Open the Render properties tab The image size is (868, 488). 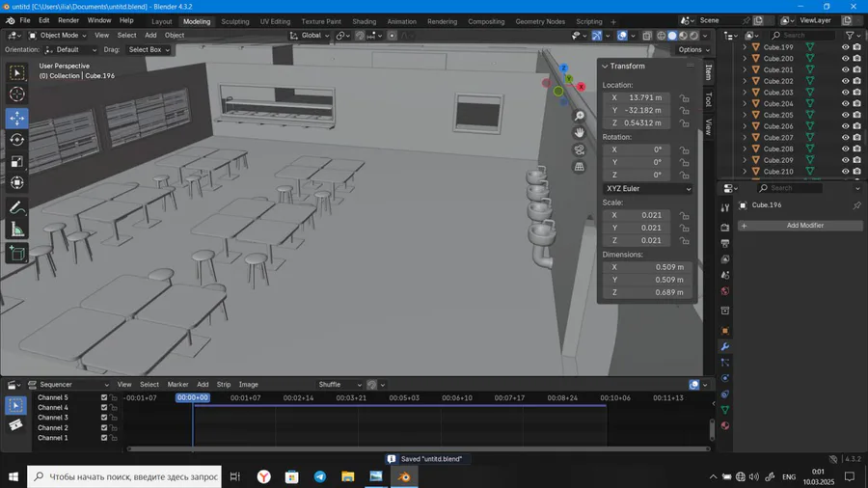click(x=725, y=228)
